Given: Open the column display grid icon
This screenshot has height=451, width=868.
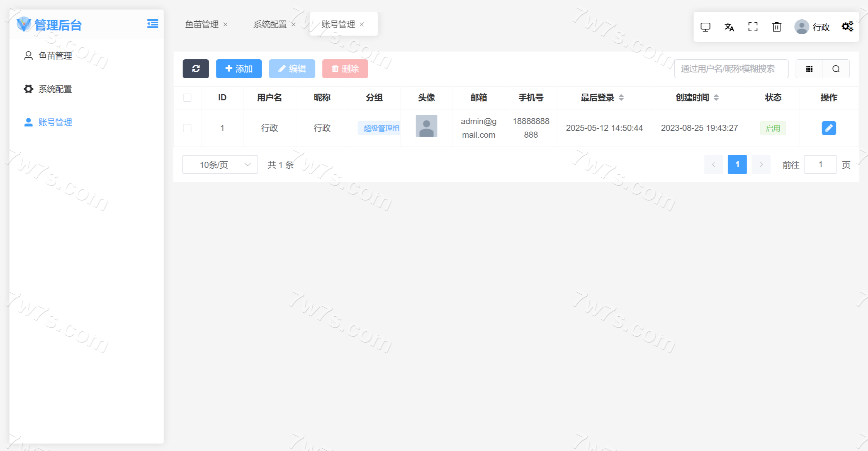Looking at the screenshot, I should click(809, 69).
